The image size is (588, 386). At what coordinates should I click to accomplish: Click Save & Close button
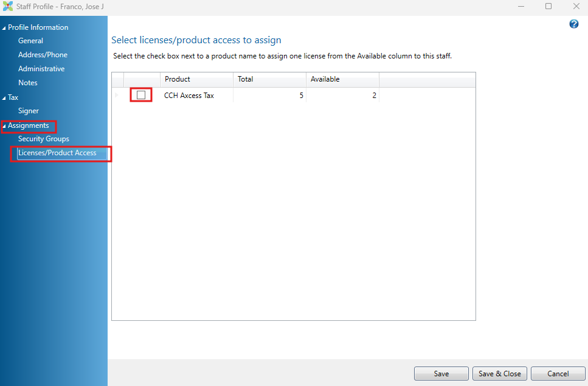tap(499, 374)
